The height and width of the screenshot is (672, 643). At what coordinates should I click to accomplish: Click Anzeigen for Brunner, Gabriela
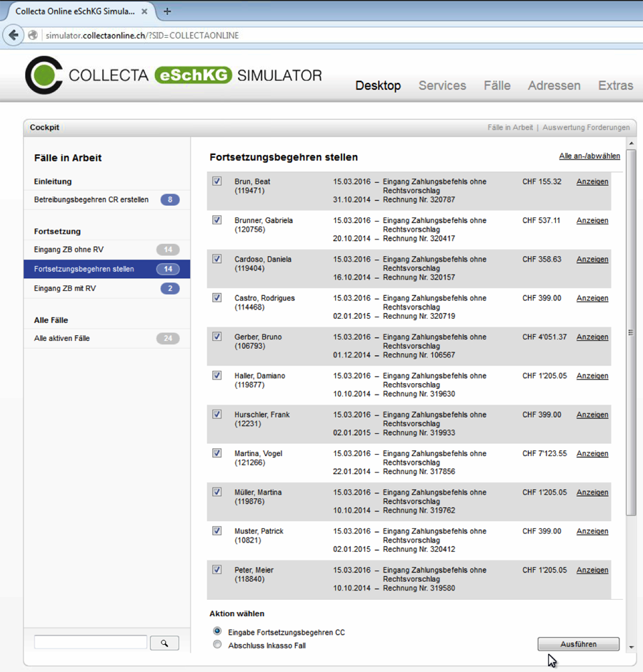coord(592,220)
